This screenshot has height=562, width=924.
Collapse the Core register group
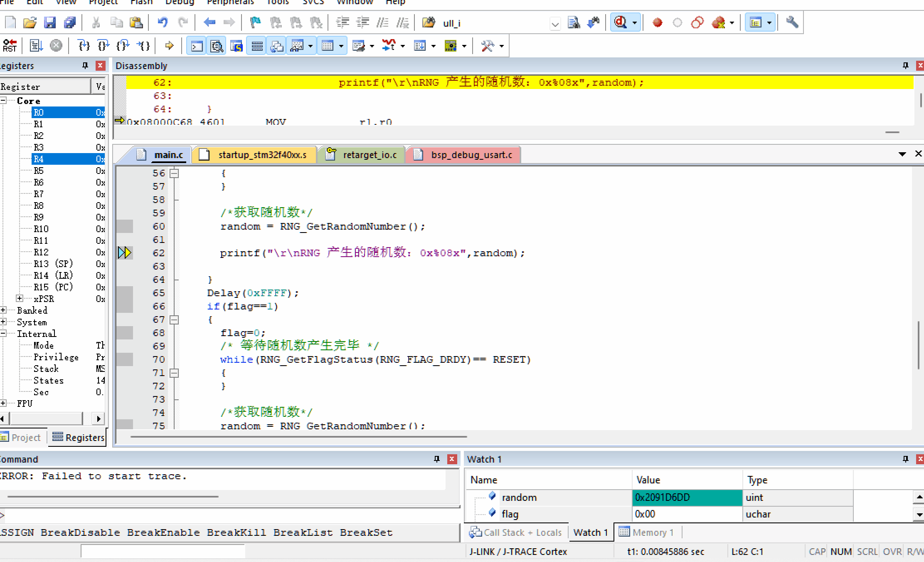[3, 101]
